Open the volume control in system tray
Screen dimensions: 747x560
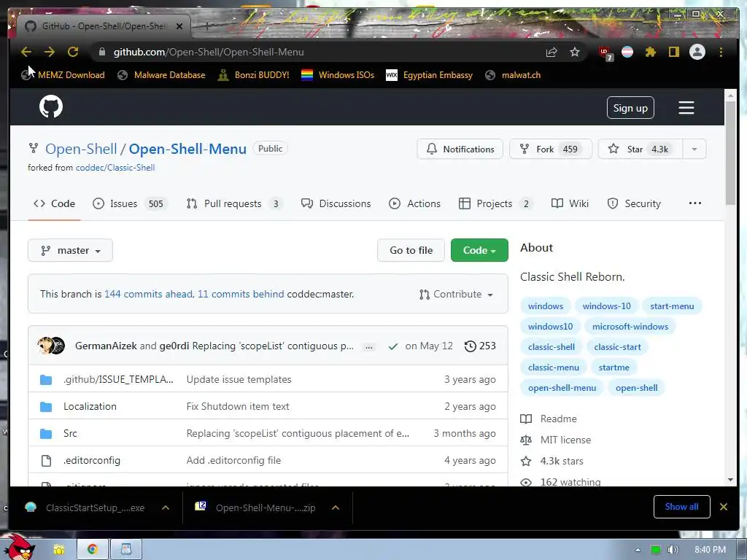[x=673, y=550]
